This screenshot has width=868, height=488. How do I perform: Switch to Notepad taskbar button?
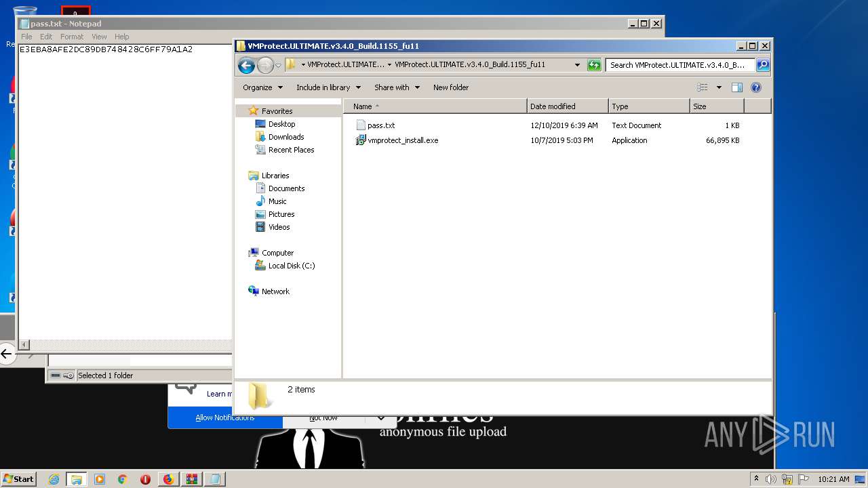[215, 479]
